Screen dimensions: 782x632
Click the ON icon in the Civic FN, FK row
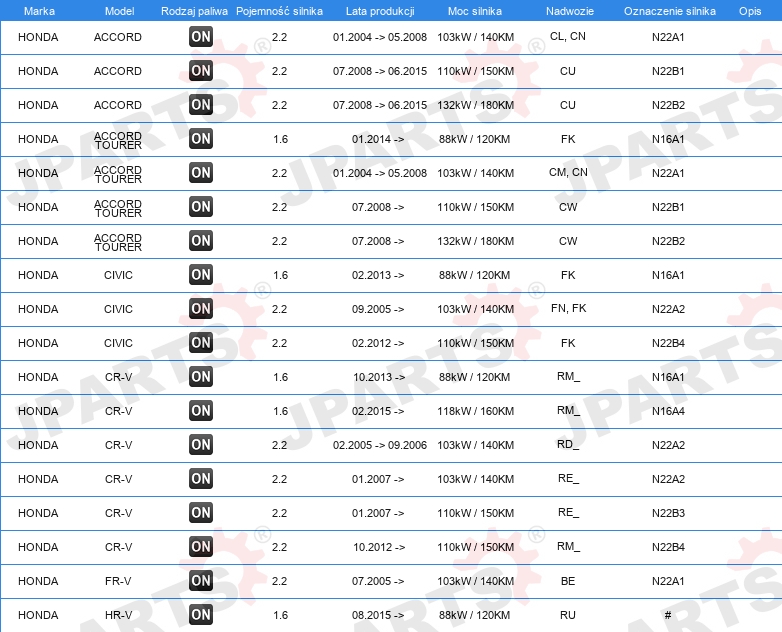(201, 308)
